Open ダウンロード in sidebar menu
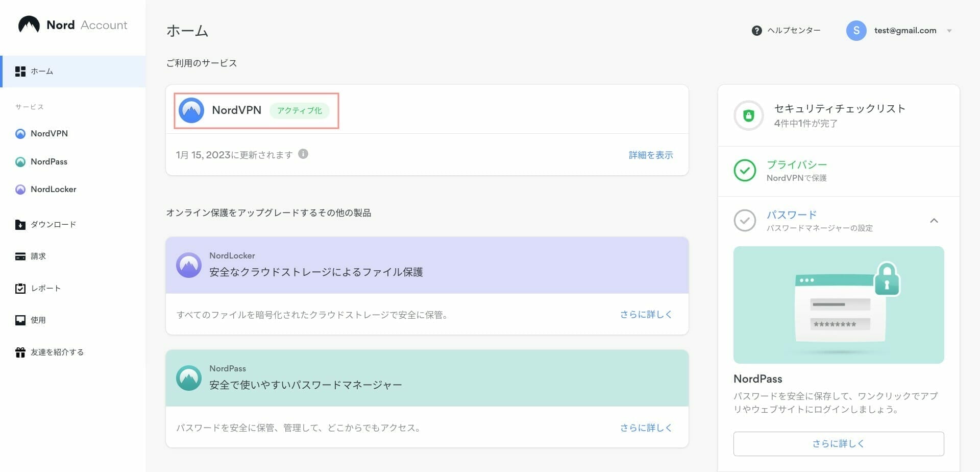This screenshot has height=472, width=980. tap(53, 225)
